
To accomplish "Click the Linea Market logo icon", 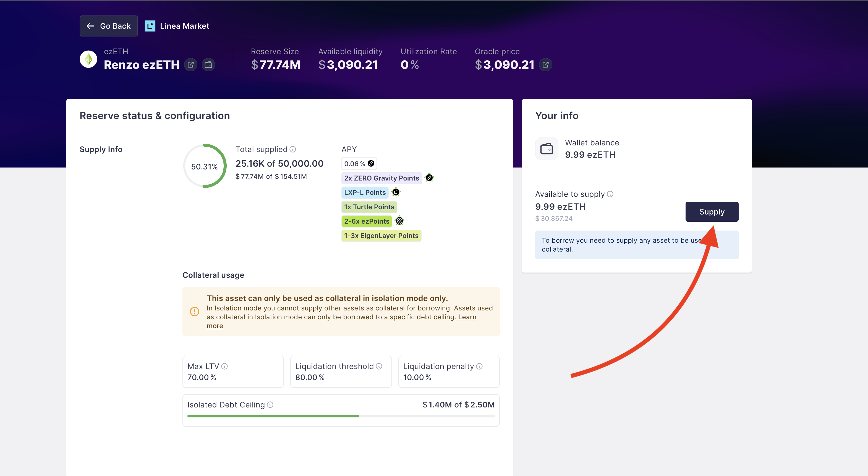I will 150,26.
